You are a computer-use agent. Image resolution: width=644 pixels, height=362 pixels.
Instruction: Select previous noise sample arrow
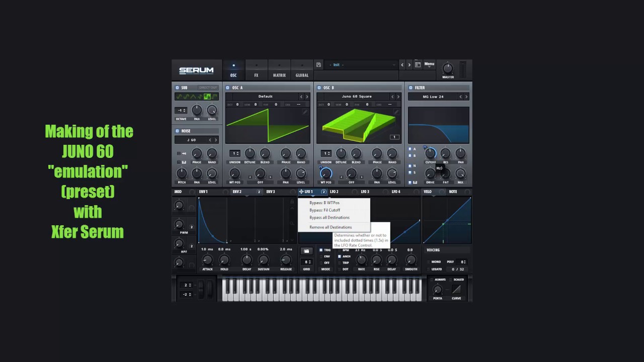coord(210,140)
